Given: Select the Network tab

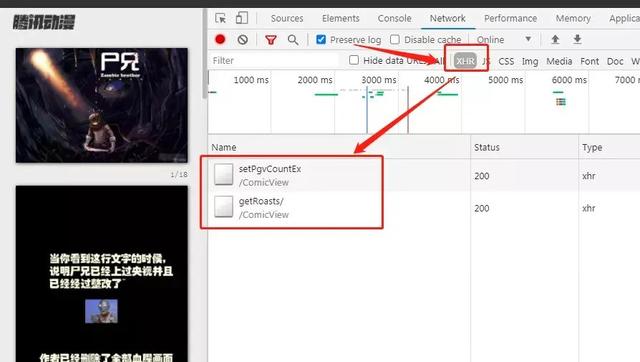Looking at the screenshot, I should point(448,18).
